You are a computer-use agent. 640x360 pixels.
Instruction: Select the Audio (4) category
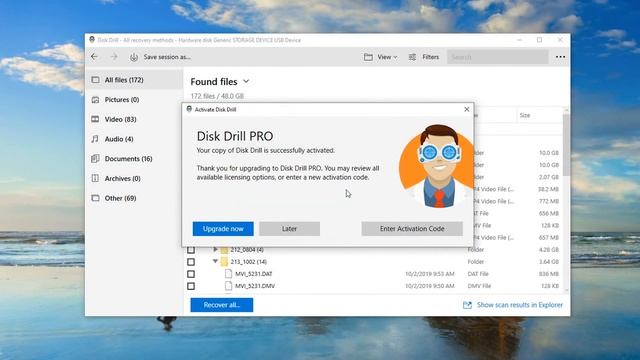(x=135, y=139)
